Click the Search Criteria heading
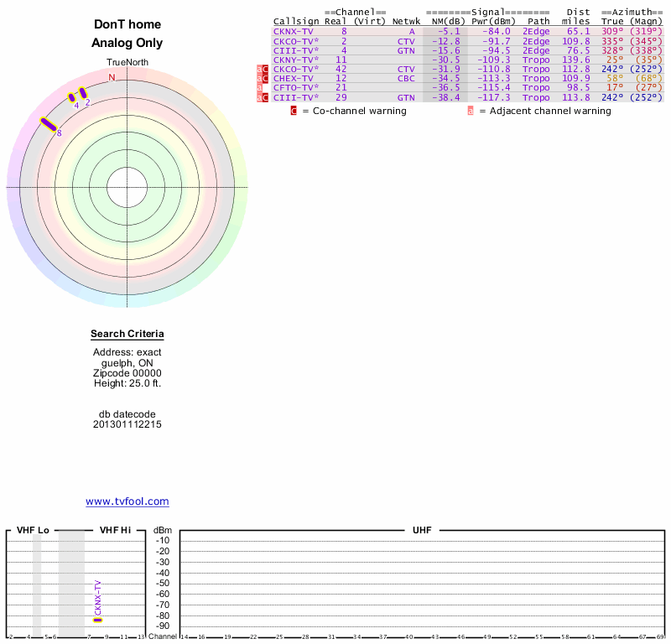 pyautogui.click(x=127, y=335)
